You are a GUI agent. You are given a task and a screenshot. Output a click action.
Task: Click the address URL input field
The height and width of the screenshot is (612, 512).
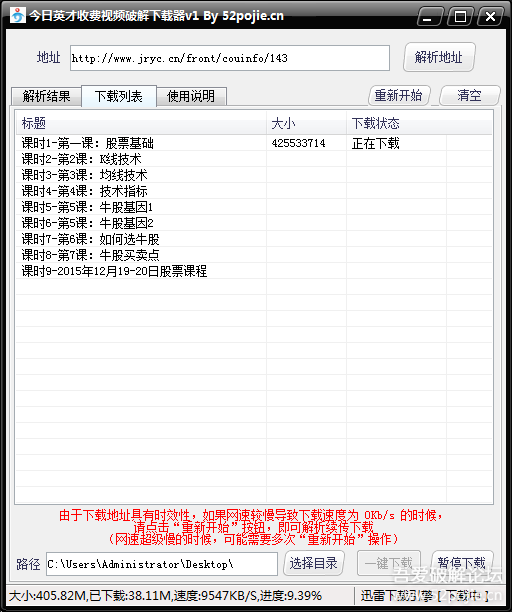point(230,58)
